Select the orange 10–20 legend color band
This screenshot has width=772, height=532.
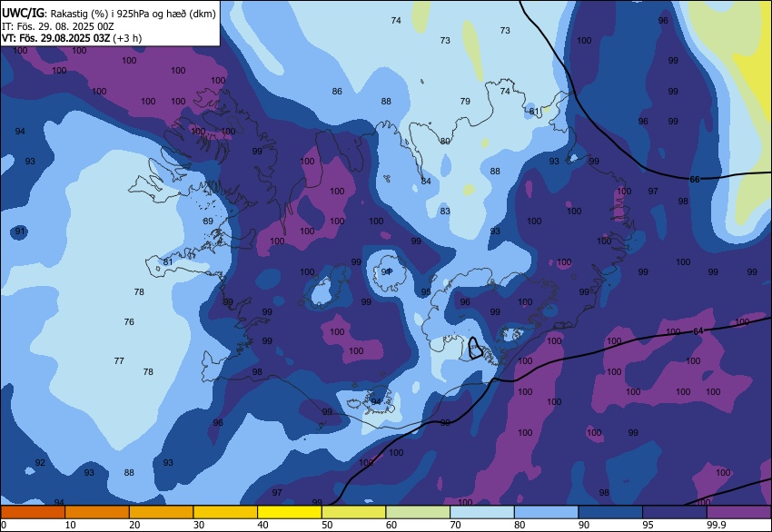[x=97, y=512]
